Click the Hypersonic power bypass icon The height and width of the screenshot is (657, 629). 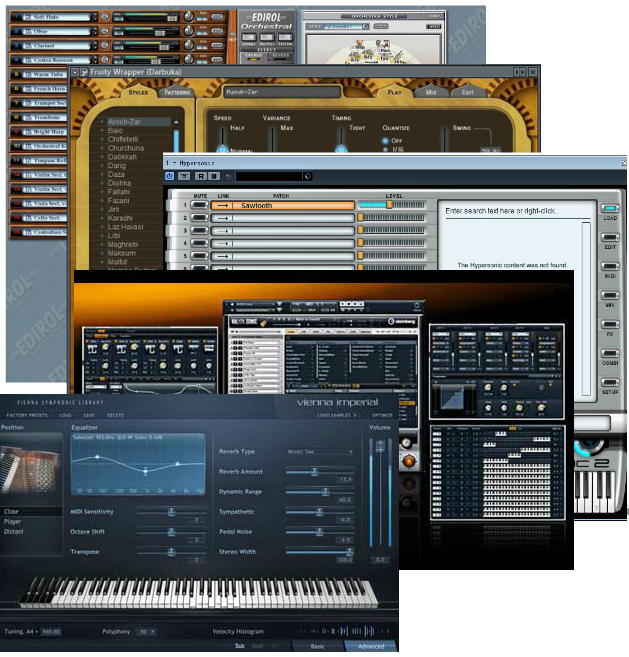[169, 176]
